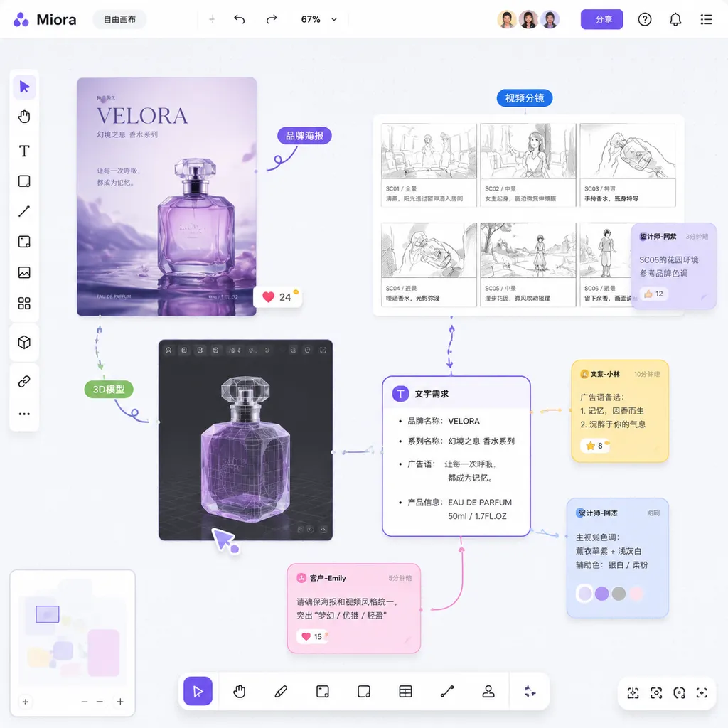
Task: Toggle the star reaction showing 8
Action: pyautogui.click(x=595, y=446)
